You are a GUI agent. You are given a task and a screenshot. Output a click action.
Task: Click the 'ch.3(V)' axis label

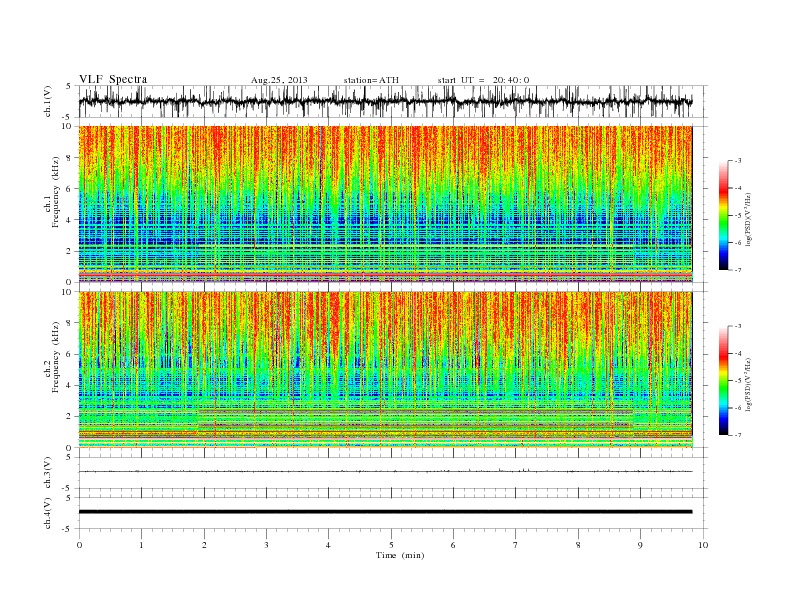(x=48, y=473)
